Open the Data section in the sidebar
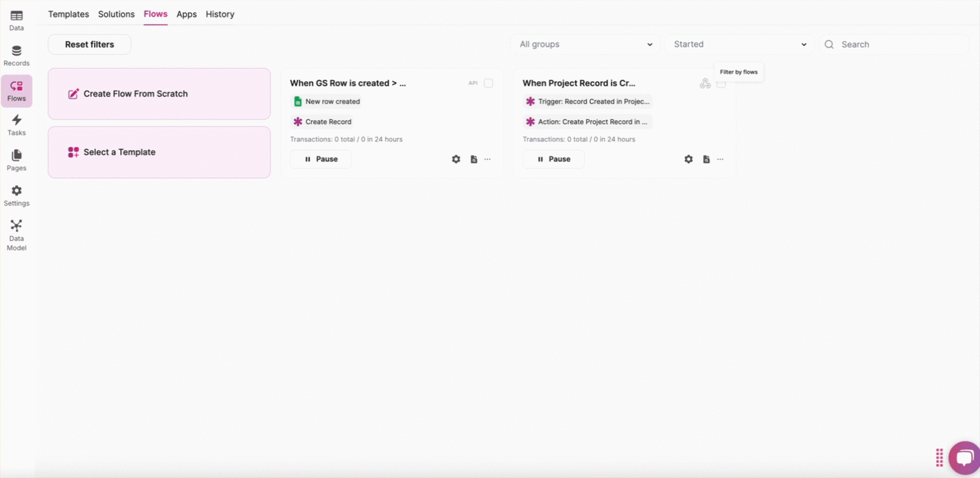 tap(16, 20)
